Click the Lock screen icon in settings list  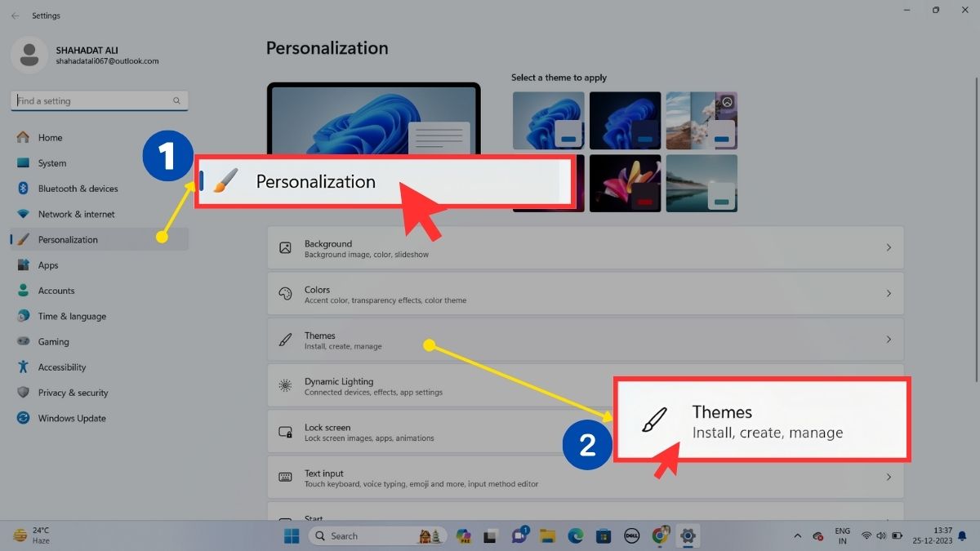coord(285,431)
